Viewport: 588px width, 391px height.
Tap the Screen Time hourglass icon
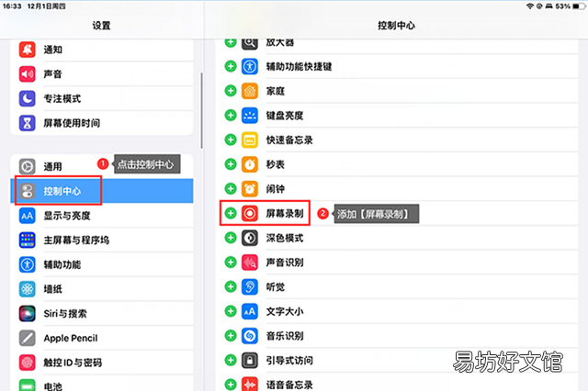[x=27, y=123]
